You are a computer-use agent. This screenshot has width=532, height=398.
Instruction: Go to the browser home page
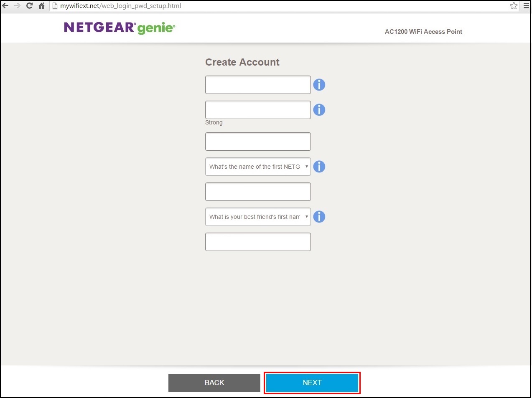(x=41, y=6)
